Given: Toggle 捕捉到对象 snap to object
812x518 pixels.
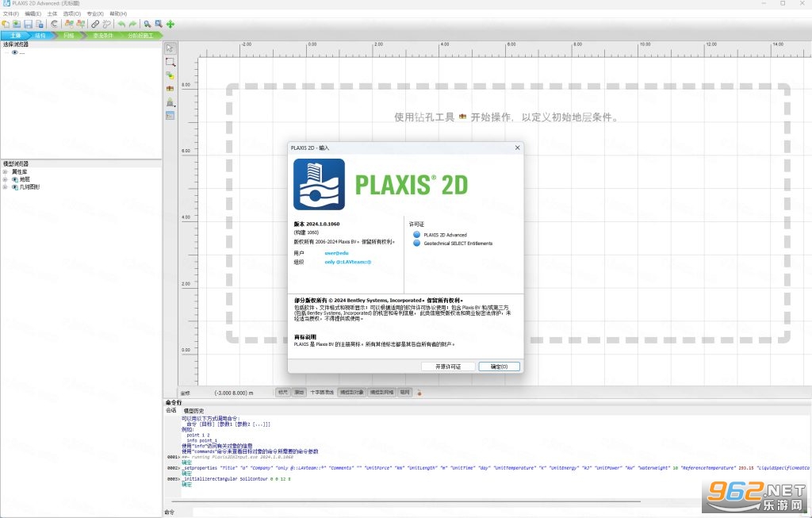Looking at the screenshot, I should tap(352, 392).
